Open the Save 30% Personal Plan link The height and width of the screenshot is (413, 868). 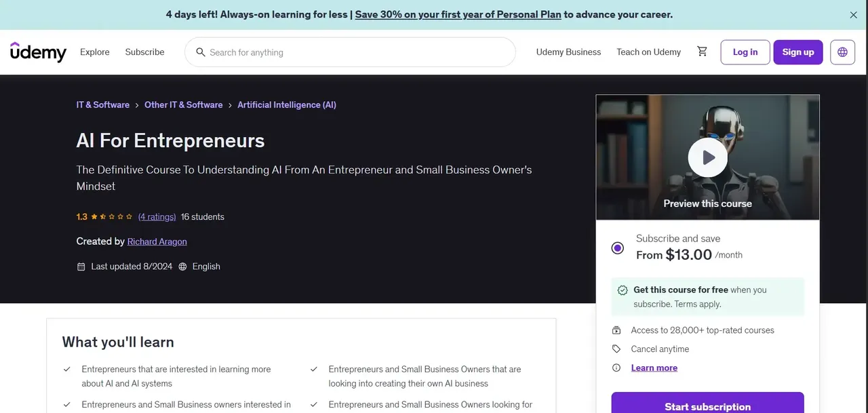458,14
